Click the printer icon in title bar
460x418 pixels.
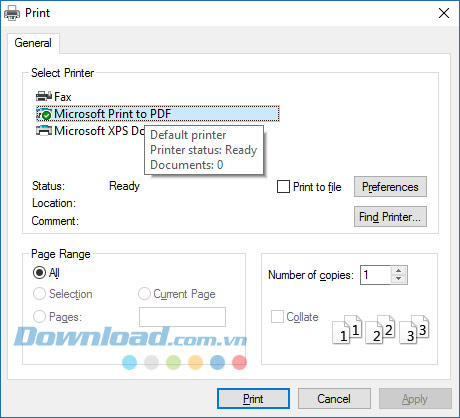(x=12, y=13)
